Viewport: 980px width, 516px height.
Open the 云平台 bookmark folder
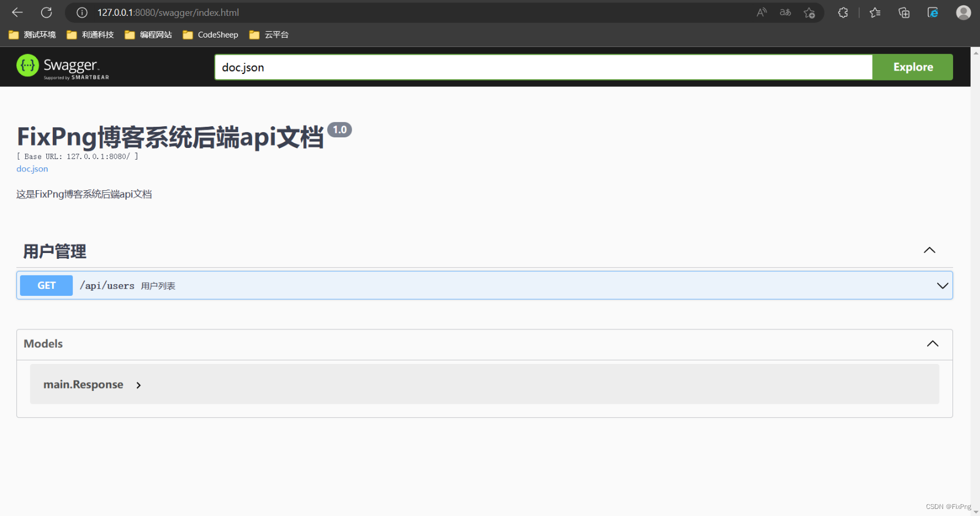click(269, 35)
